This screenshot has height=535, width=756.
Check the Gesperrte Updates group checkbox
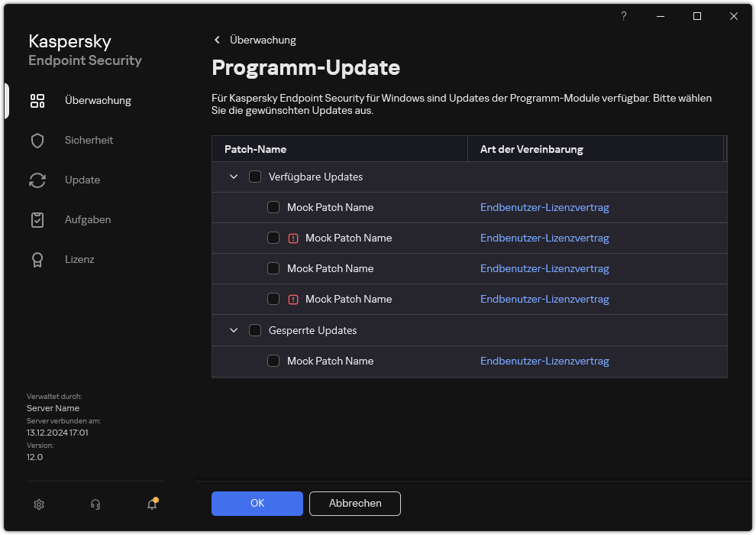pos(255,330)
